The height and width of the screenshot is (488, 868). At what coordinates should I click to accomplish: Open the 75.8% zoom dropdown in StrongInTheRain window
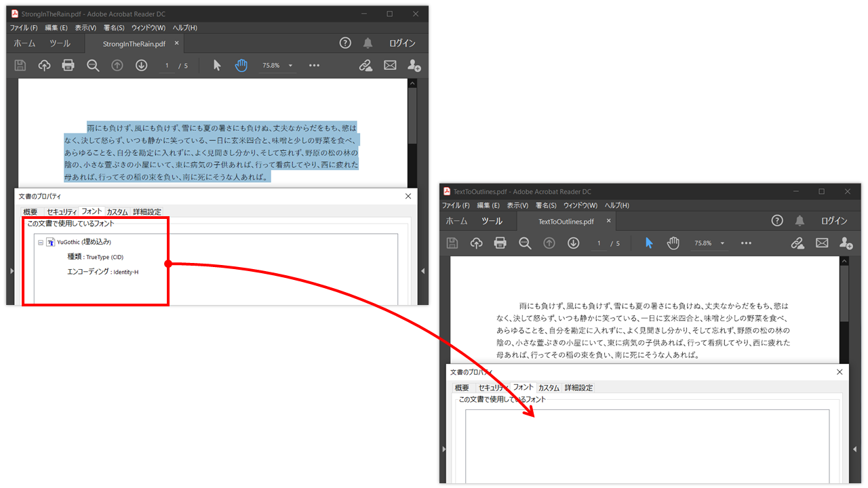click(x=278, y=65)
